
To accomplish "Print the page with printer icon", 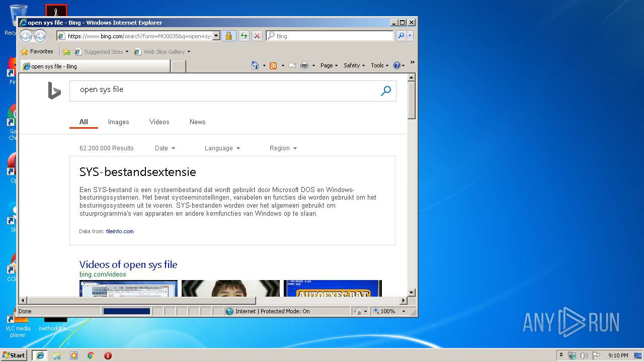I will pyautogui.click(x=304, y=65).
